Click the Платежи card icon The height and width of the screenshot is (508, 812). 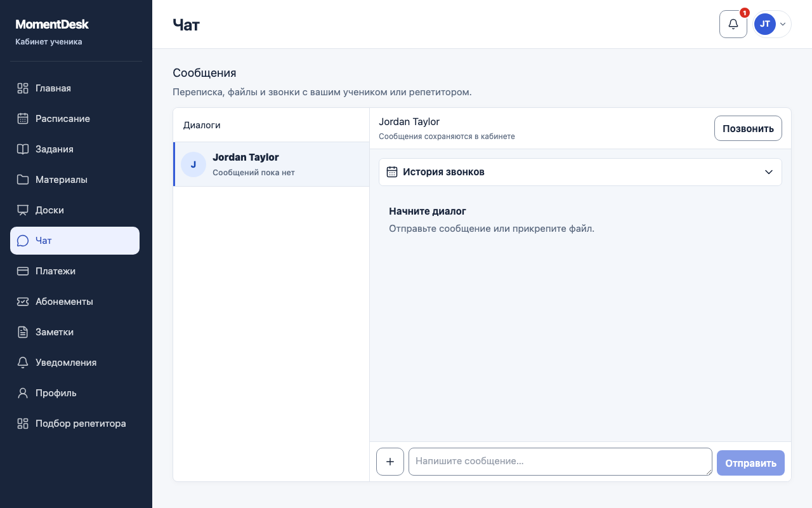(x=23, y=271)
